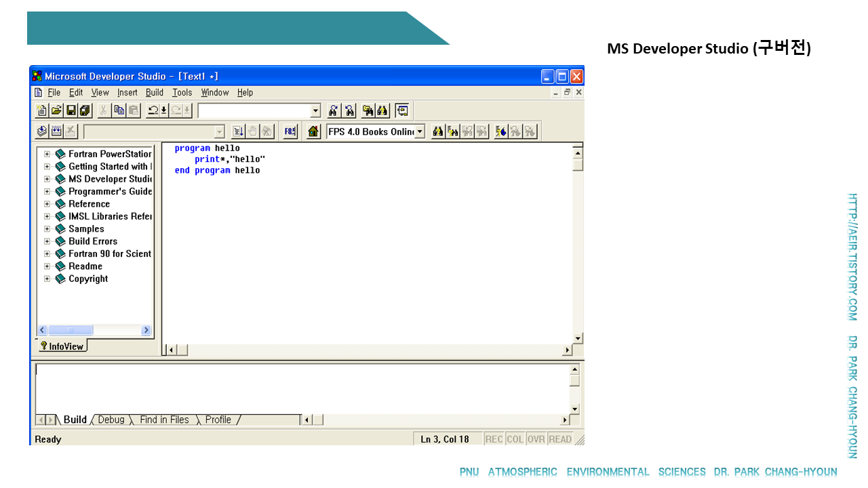
Task: Click the output pane scroll up arrow
Action: tap(574, 369)
